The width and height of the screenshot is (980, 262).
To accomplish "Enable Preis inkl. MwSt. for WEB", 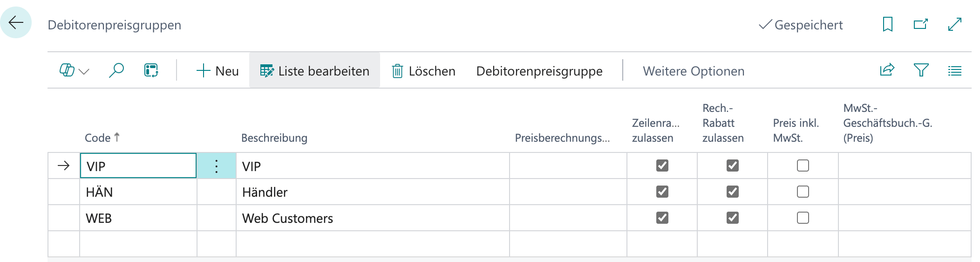I will pos(803,218).
